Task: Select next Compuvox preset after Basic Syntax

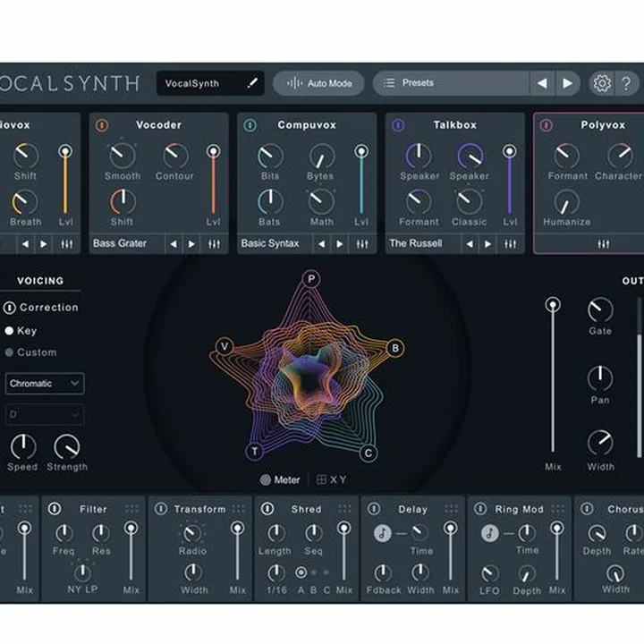Action: [340, 244]
